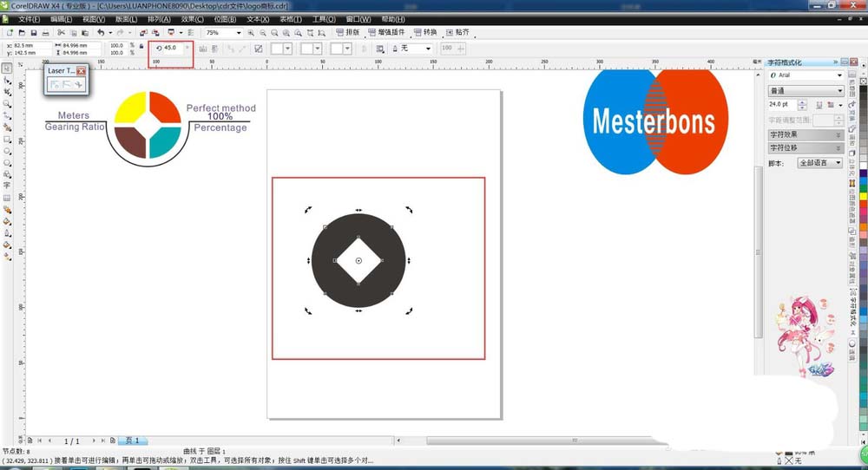Click the 增值插件 toolbar button
Image resolution: width=868 pixels, height=470 pixels.
point(388,33)
